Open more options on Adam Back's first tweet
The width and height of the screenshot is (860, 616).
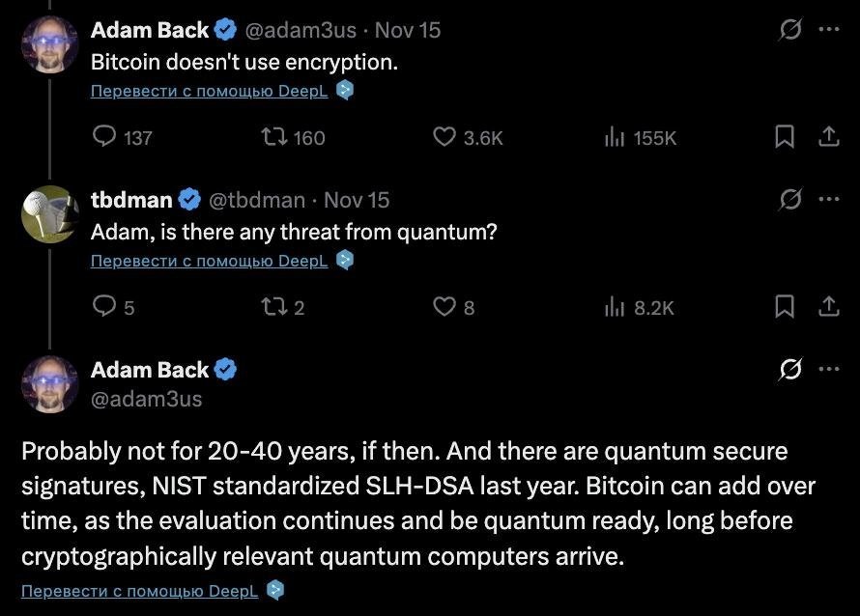click(x=829, y=30)
